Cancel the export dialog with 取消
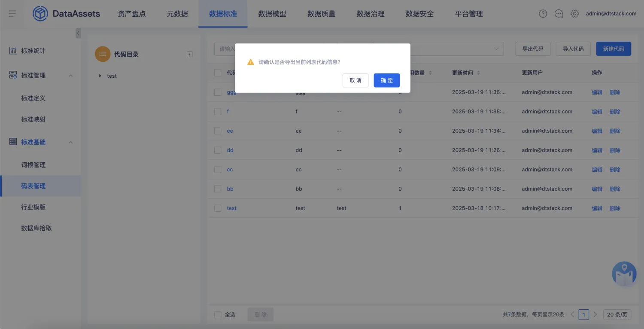This screenshot has height=329, width=644. 355,80
